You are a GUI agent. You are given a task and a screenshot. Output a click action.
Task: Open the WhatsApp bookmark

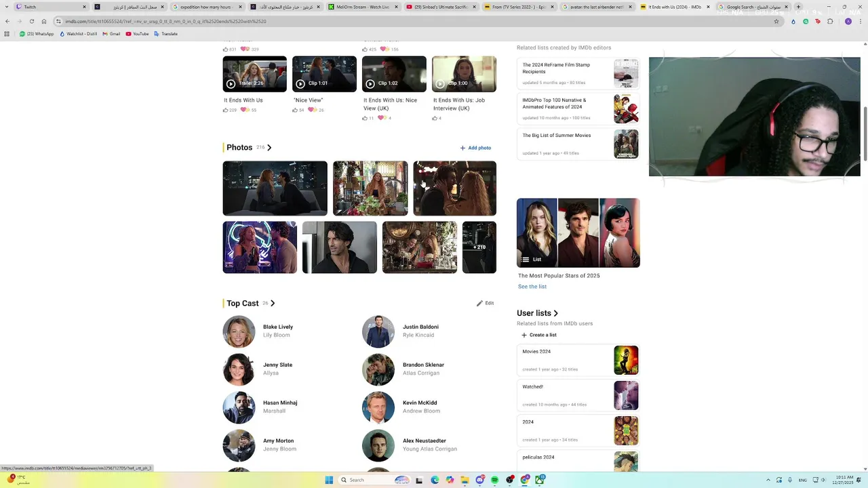click(x=37, y=33)
